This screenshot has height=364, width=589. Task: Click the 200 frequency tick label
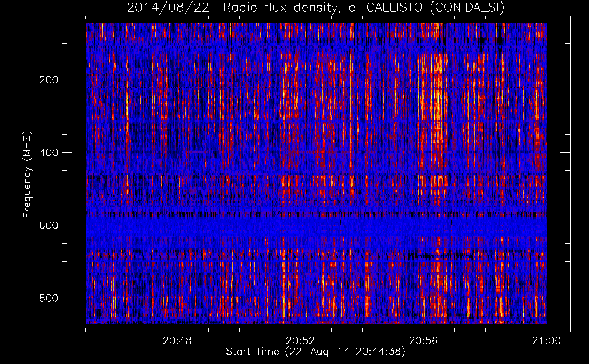pos(49,80)
